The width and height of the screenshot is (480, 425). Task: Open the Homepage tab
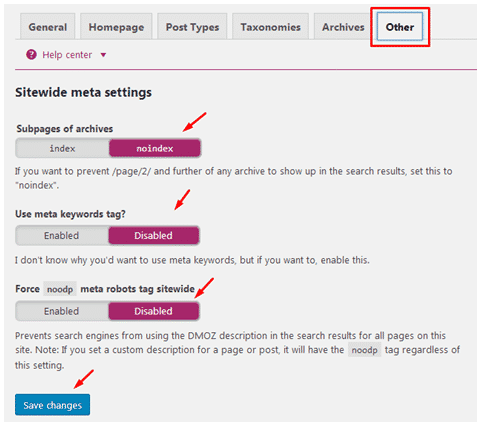click(116, 27)
